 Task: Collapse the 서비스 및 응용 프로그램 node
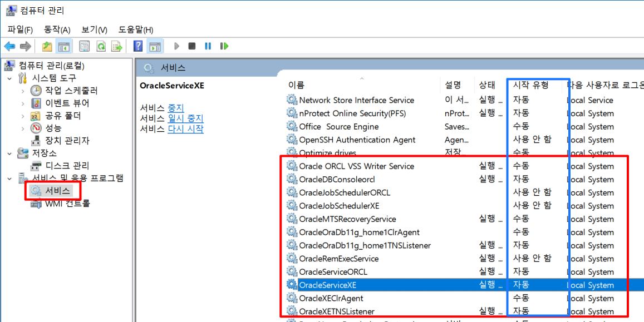pos(10,179)
